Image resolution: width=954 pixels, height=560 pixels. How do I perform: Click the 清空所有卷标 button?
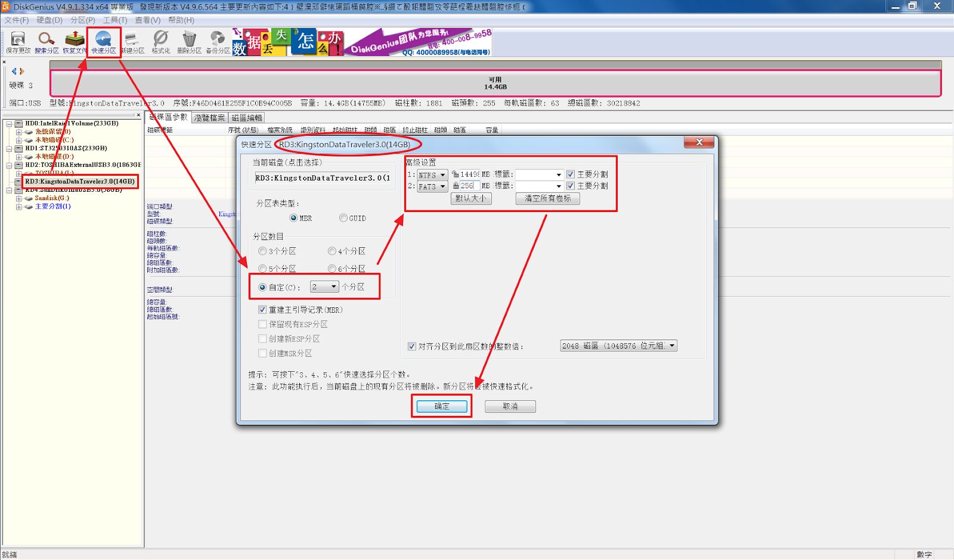pyautogui.click(x=547, y=198)
